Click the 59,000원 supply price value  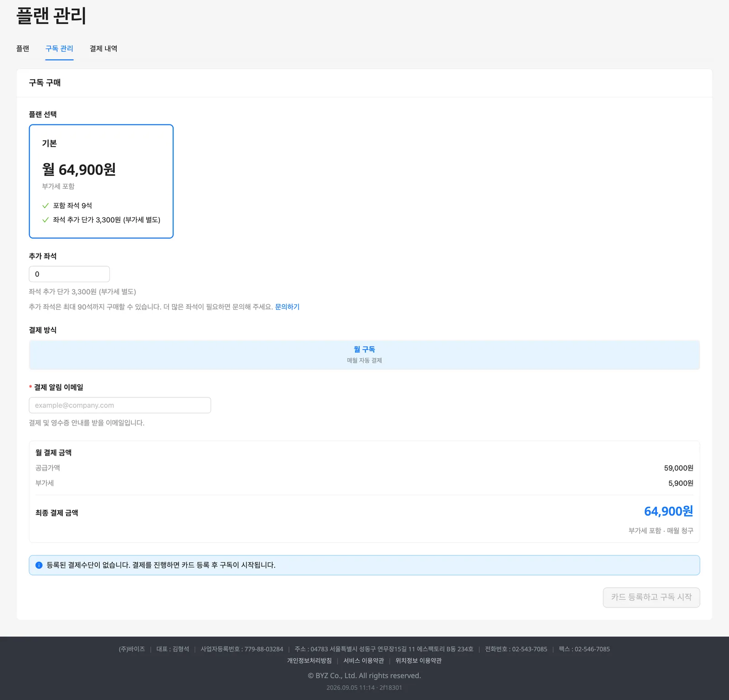[678, 468]
